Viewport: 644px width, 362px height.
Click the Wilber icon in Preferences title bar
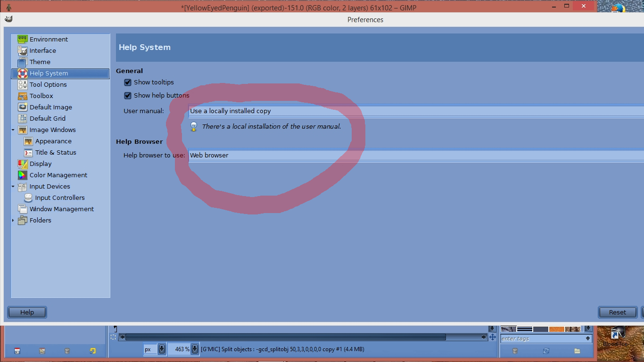pyautogui.click(x=8, y=19)
